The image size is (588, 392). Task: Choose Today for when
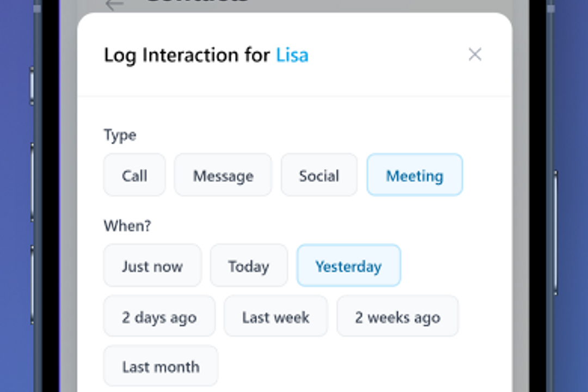[x=249, y=266]
